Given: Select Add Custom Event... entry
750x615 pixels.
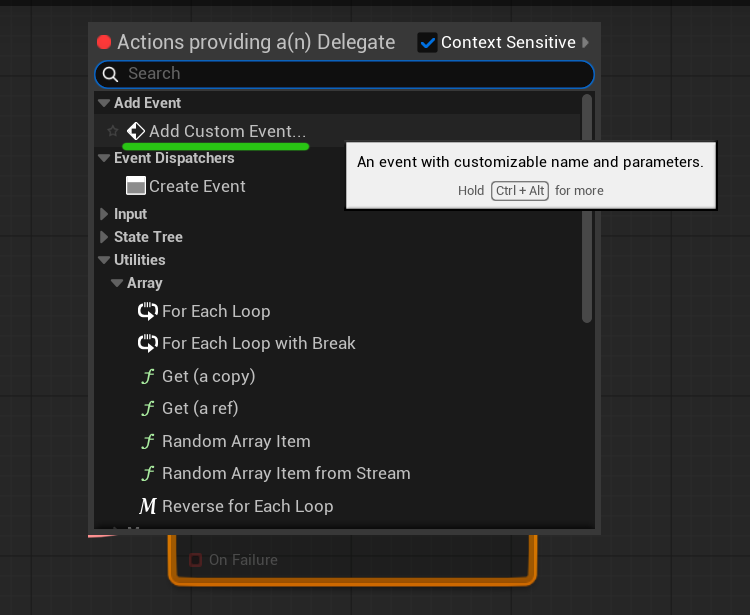Looking at the screenshot, I should coord(227,131).
